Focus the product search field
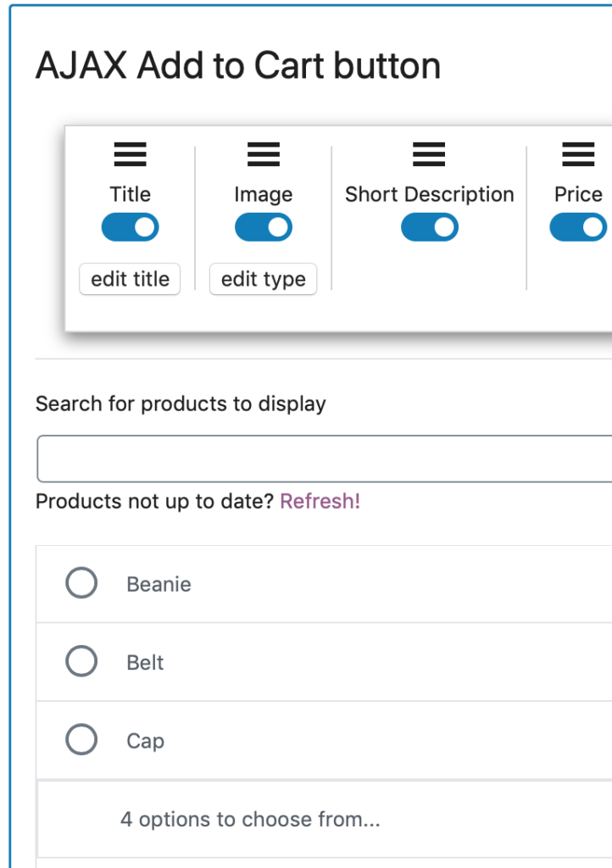The height and width of the screenshot is (868, 612). pyautogui.click(x=325, y=459)
